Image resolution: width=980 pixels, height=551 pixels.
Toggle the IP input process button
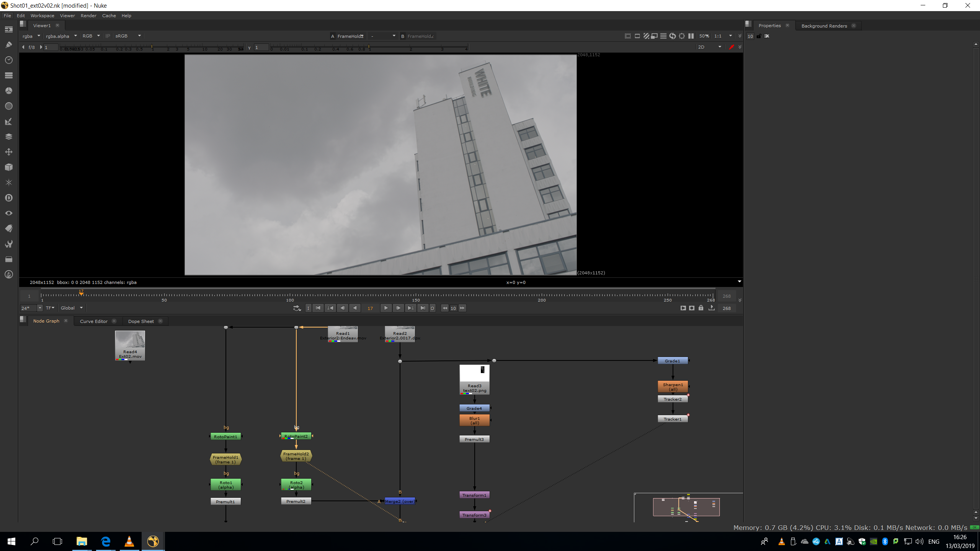tap(108, 36)
